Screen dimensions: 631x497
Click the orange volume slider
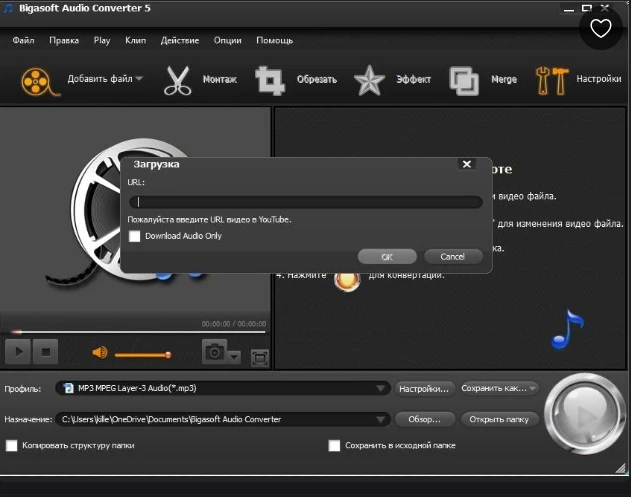(x=143, y=355)
